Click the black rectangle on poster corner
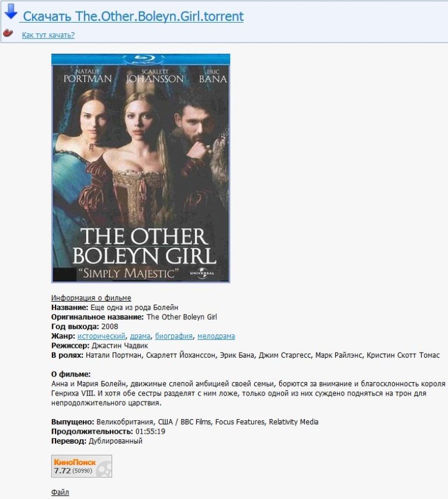This screenshot has height=499, width=448. [64, 275]
